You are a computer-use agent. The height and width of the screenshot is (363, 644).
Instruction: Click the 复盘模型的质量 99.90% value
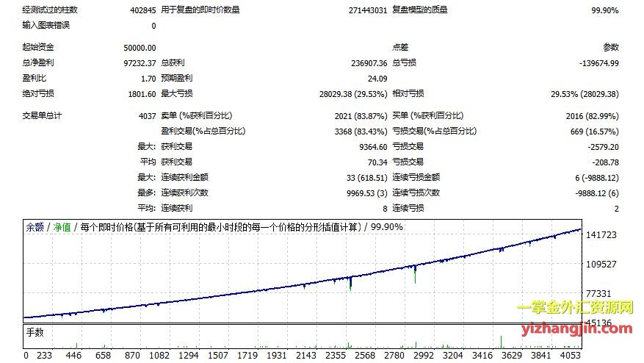click(604, 10)
